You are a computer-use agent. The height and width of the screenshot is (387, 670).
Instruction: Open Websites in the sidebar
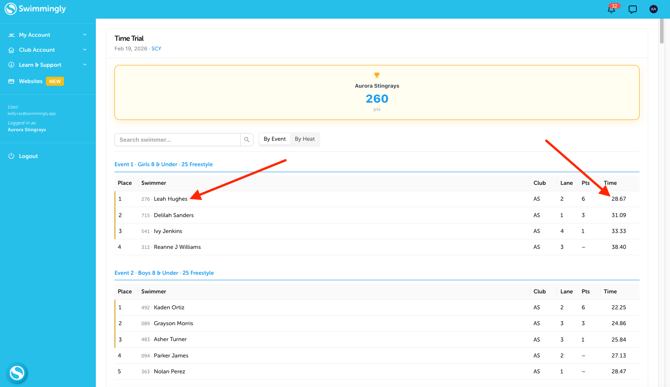[x=30, y=81]
